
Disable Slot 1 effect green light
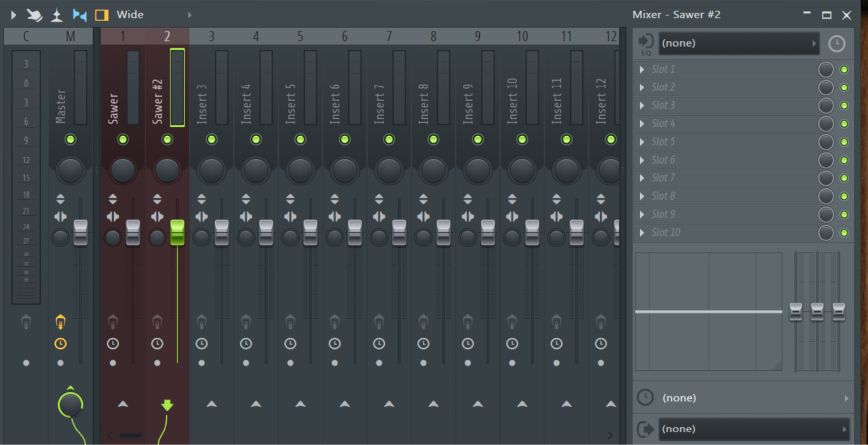(844, 69)
